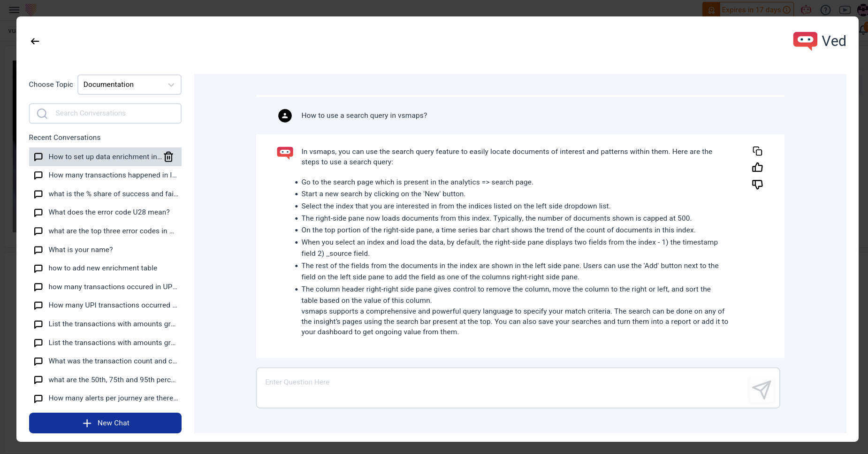Click the help question mark icon
The width and height of the screenshot is (868, 454).
[826, 10]
